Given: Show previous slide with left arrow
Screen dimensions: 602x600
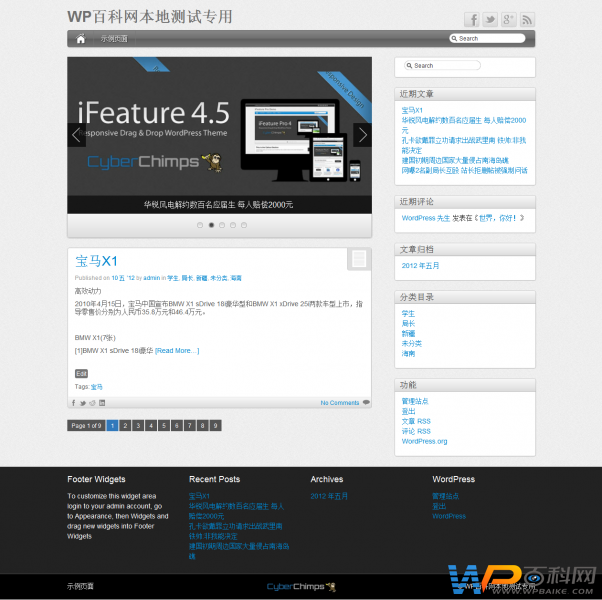Looking at the screenshot, I should [76, 135].
